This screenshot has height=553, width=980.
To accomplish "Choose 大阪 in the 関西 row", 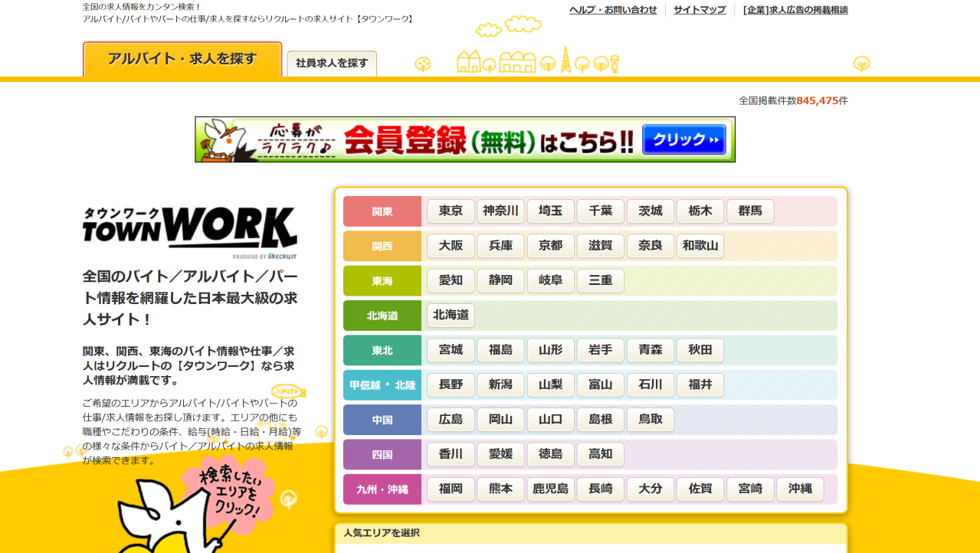I will tap(451, 246).
